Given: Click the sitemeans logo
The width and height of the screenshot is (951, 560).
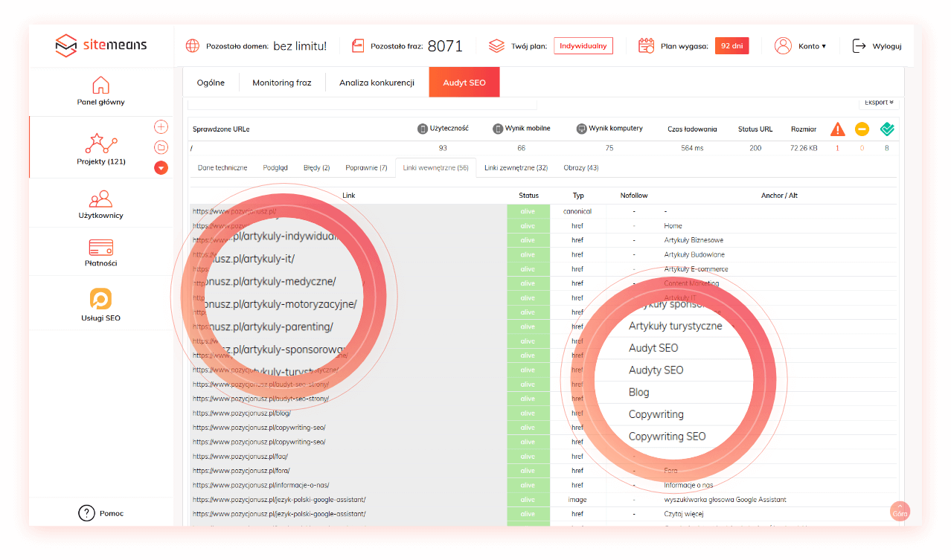Looking at the screenshot, I should [x=101, y=45].
